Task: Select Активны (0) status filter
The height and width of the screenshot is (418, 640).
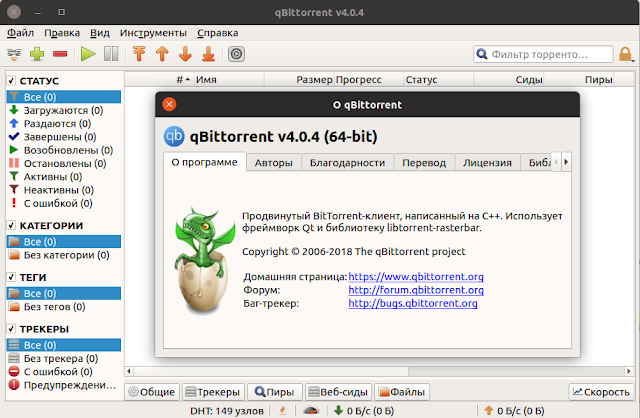Action: [x=64, y=177]
